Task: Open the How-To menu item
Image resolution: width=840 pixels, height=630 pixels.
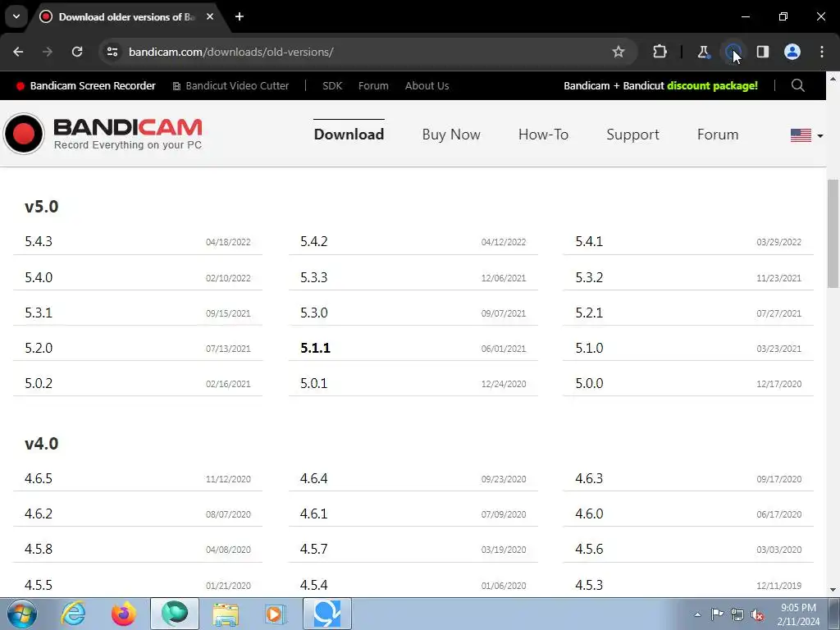Action: [543, 135]
